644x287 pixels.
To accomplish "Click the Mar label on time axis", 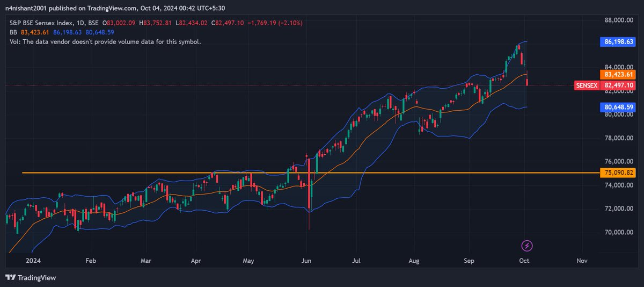I will tap(147, 261).
